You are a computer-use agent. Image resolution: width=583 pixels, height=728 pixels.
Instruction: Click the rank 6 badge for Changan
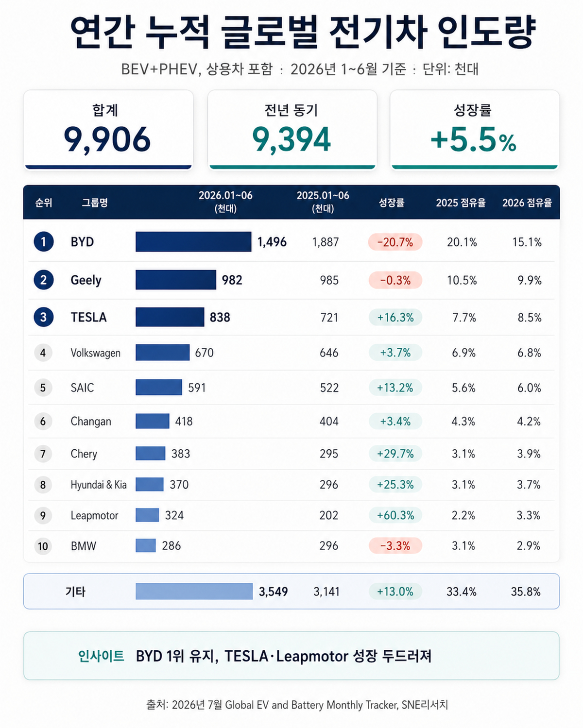(43, 421)
